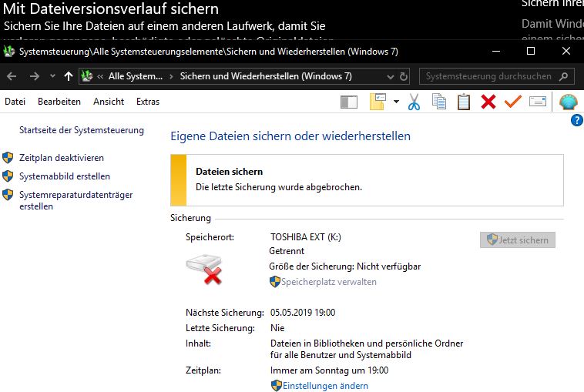
Task: Click the 'Immer am Sonntag um 19:00' schedule text
Action: [329, 370]
